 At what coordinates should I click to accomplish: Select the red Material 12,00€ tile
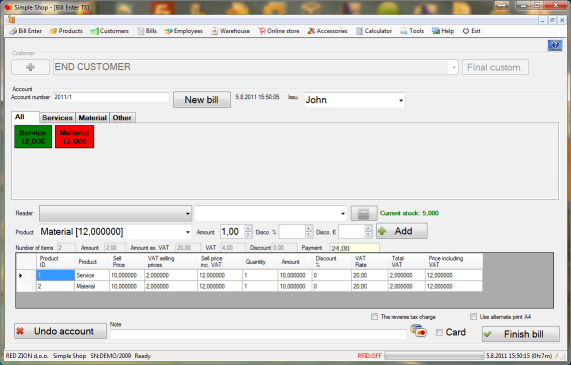click(x=75, y=137)
